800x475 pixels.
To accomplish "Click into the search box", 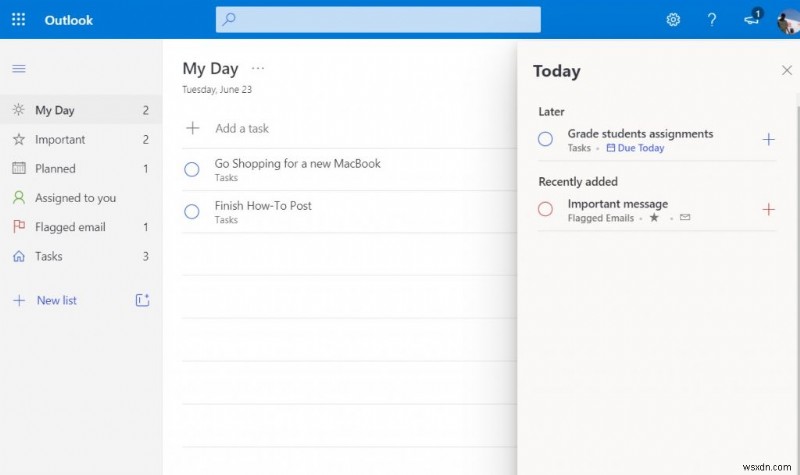I will (x=378, y=19).
